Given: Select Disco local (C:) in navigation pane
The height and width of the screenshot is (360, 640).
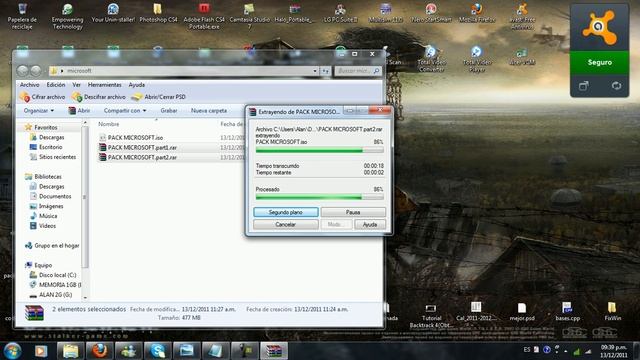Looking at the screenshot, I should [x=57, y=275].
